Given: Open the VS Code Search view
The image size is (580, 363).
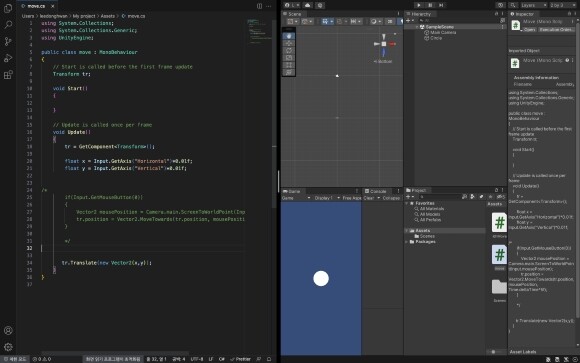Looking at the screenshot, I should [8, 25].
